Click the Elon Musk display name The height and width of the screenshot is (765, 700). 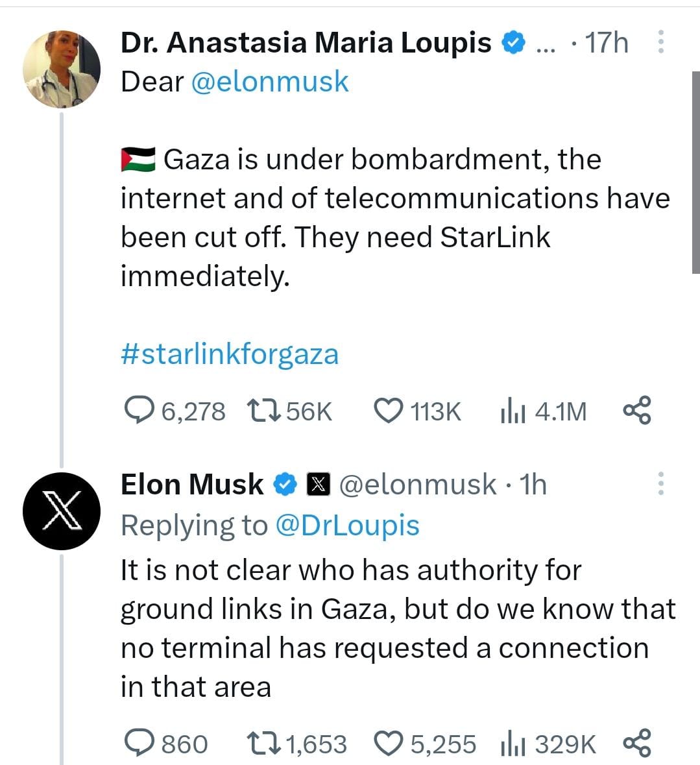[x=192, y=484]
